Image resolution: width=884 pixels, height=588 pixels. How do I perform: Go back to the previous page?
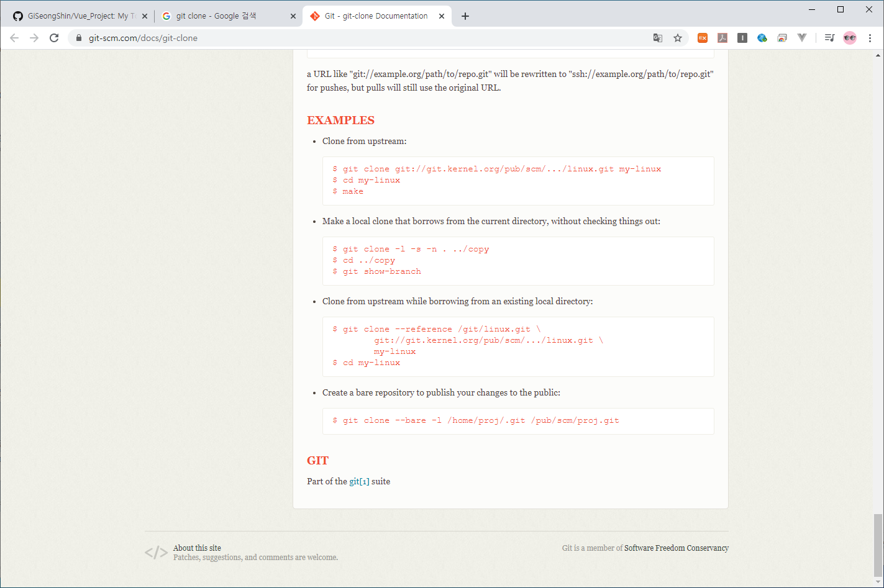pyautogui.click(x=14, y=38)
